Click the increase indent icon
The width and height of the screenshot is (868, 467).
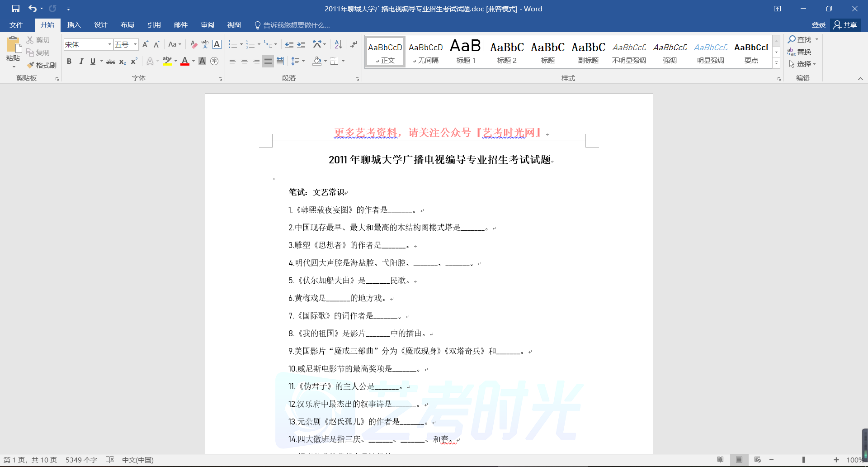tap(301, 44)
